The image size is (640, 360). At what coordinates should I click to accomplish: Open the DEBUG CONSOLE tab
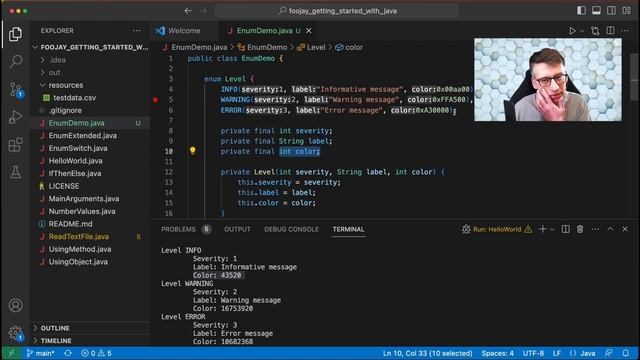tap(291, 229)
